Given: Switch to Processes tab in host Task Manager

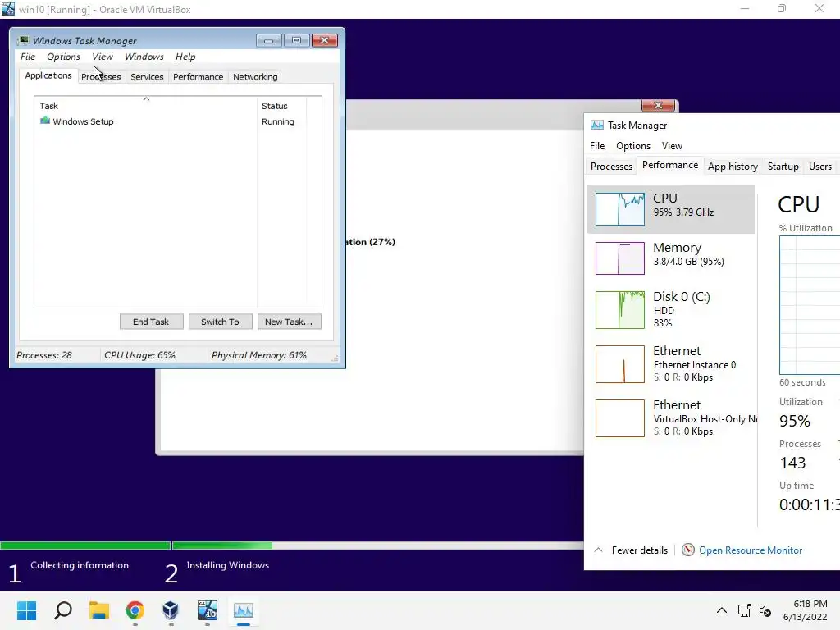Looking at the screenshot, I should pos(611,167).
